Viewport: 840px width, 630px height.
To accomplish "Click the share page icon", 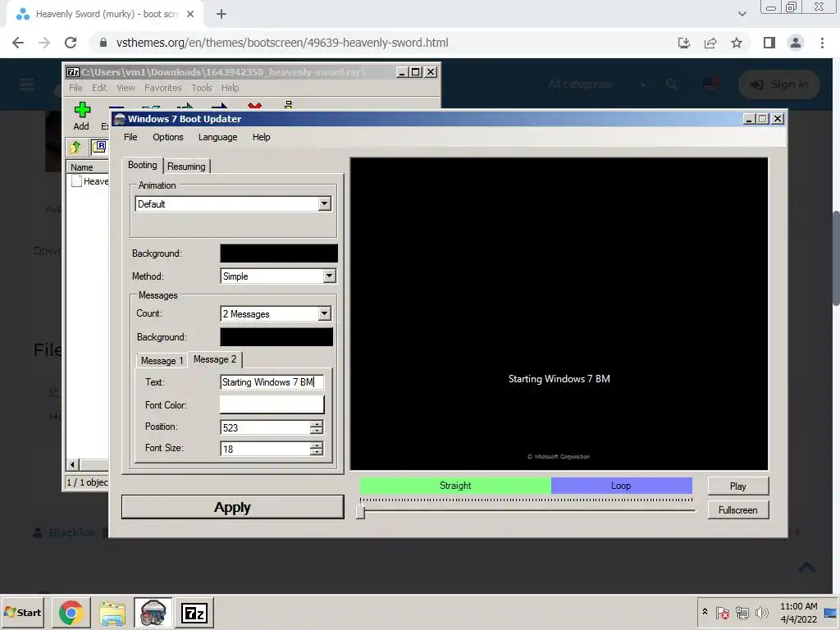I will click(x=710, y=43).
